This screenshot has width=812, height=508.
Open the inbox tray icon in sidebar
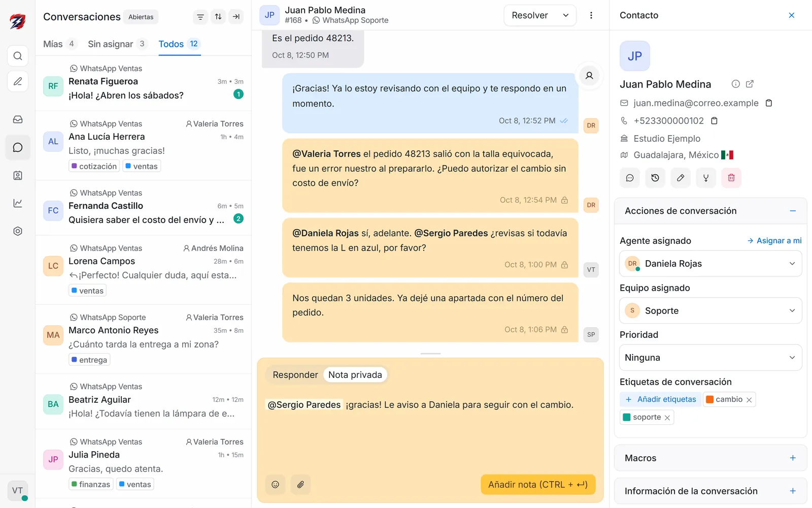coord(18,119)
